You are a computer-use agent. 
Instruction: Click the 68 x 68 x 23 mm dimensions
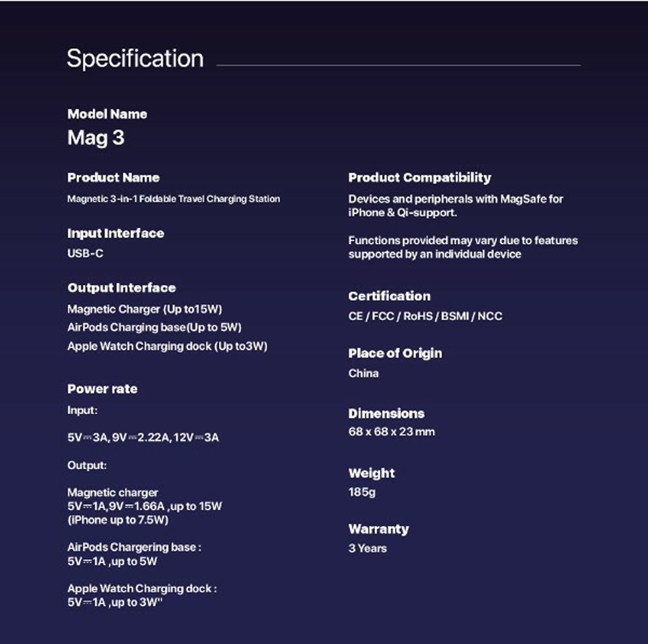pyautogui.click(x=391, y=432)
